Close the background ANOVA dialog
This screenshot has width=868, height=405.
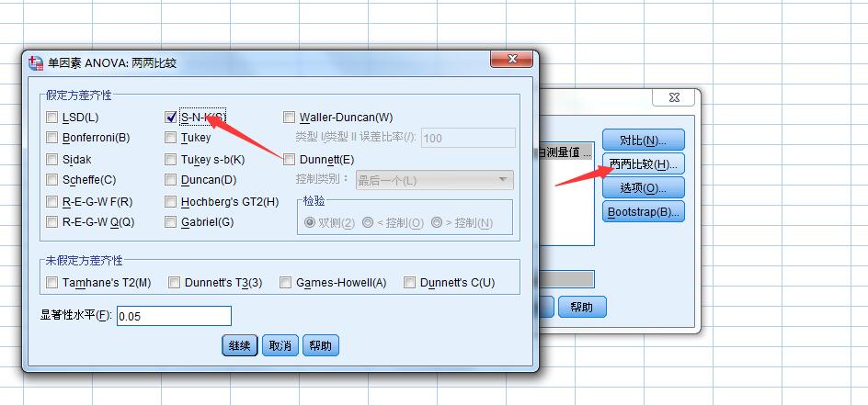click(x=674, y=97)
